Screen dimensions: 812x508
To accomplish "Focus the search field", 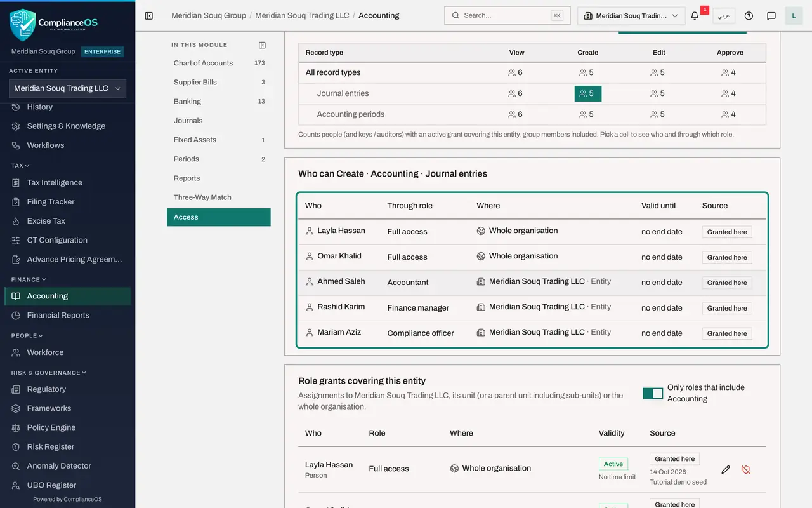I will click(x=507, y=15).
